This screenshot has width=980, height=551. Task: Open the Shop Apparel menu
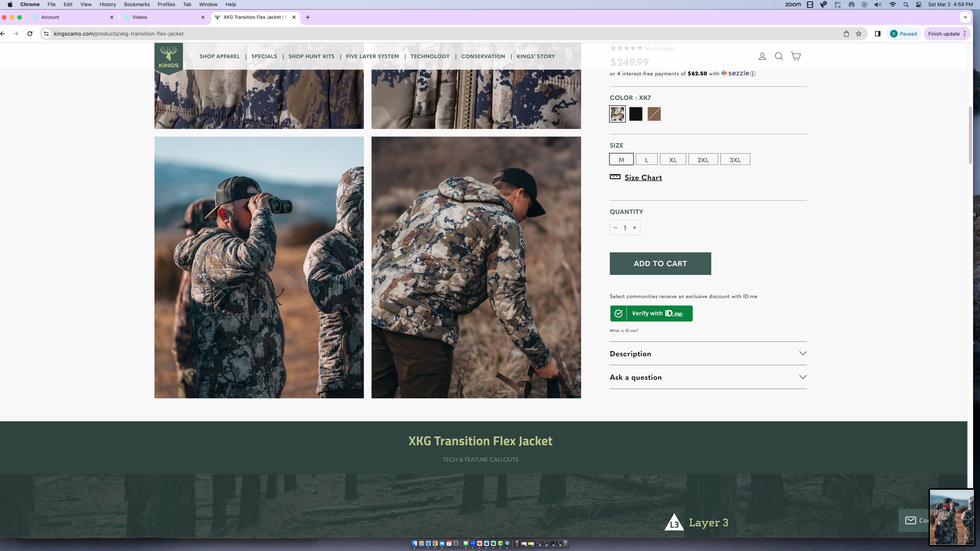220,56
